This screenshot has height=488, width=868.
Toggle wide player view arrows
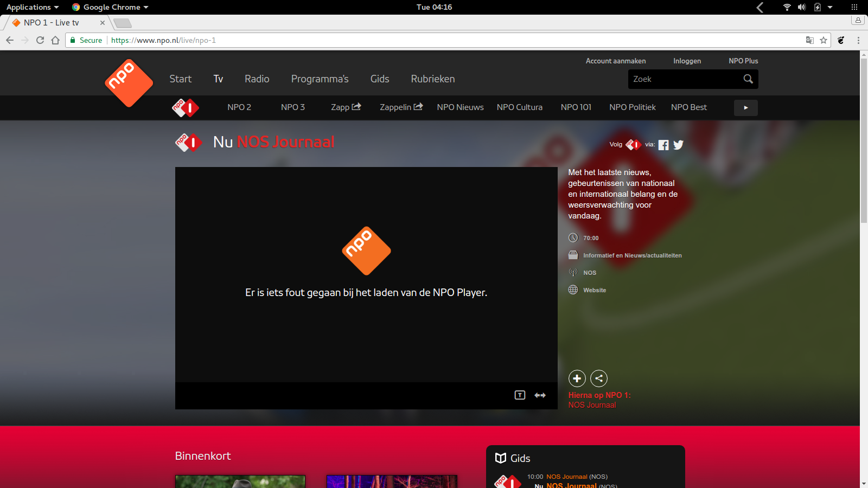pyautogui.click(x=540, y=395)
